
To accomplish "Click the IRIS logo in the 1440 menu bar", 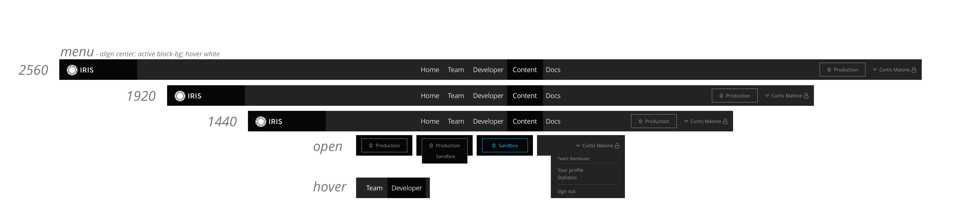I will [x=269, y=121].
